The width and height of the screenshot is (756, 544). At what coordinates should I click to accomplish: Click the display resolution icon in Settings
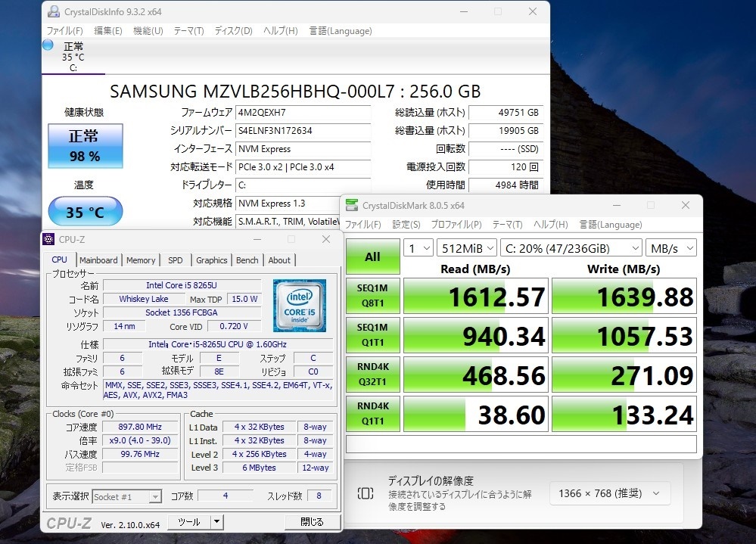click(x=365, y=493)
